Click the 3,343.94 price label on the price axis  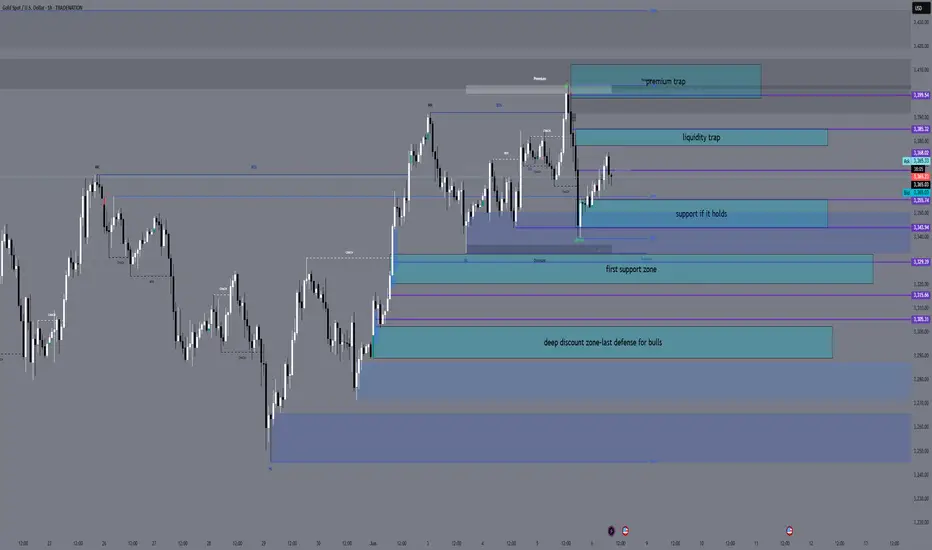921,227
